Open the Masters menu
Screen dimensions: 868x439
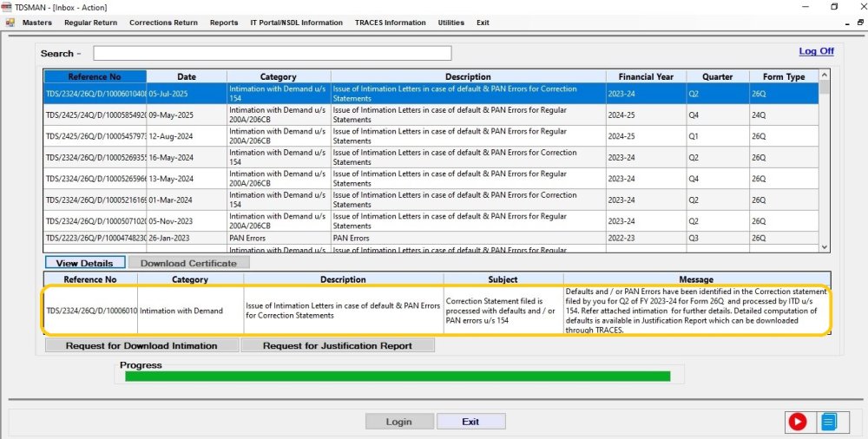point(37,23)
